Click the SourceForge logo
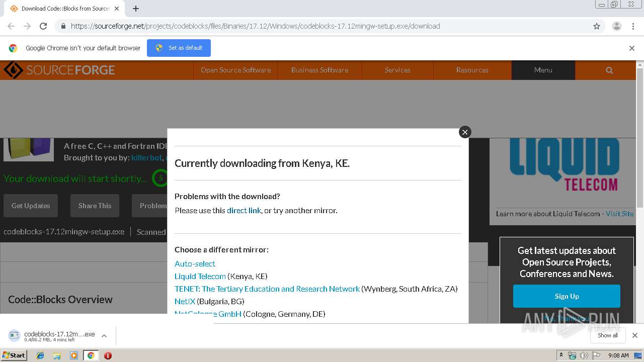Viewport: 644px width, 362px height. point(59,70)
